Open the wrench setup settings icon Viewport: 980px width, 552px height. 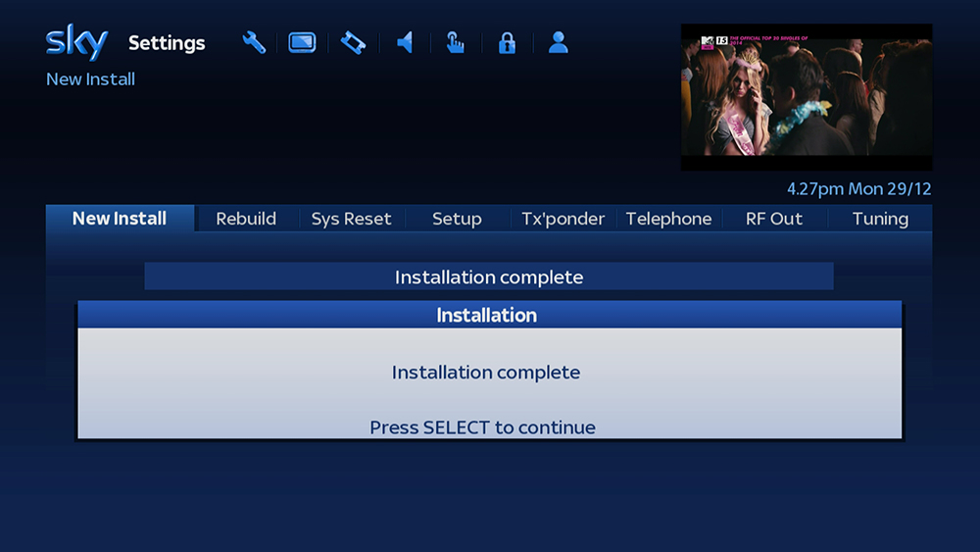254,42
